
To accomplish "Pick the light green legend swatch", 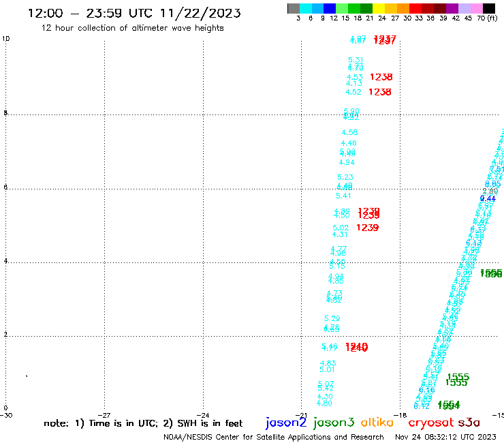I will [x=342, y=8].
